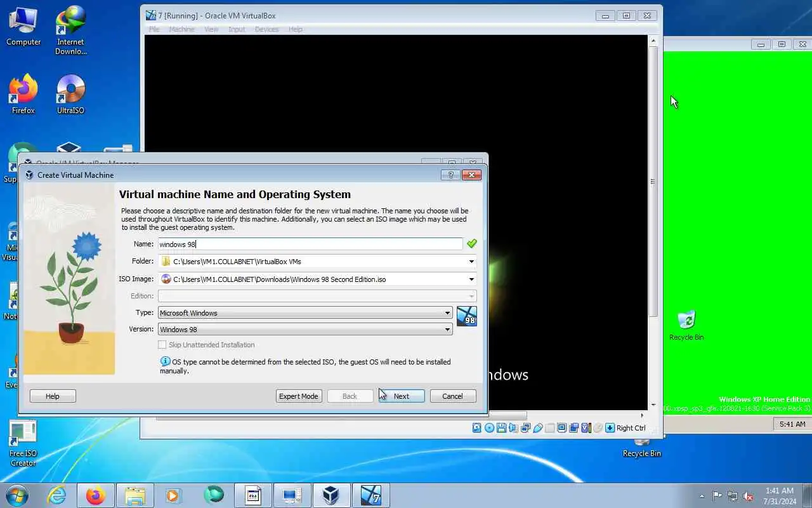Open UltraISO desktop shortcut
This screenshot has height=508, width=812.
pyautogui.click(x=70, y=95)
